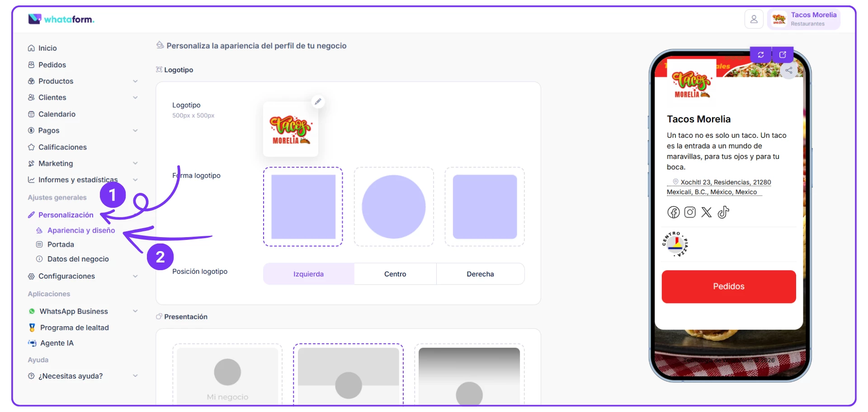Click the red Pedidos button in preview
Image resolution: width=868 pixels, height=412 pixels.
[729, 286]
